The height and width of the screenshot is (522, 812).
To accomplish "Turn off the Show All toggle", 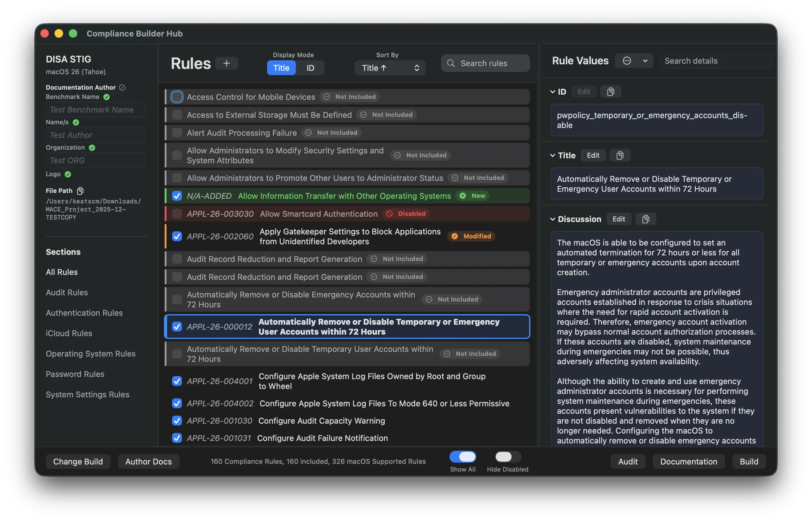I will [x=463, y=456].
